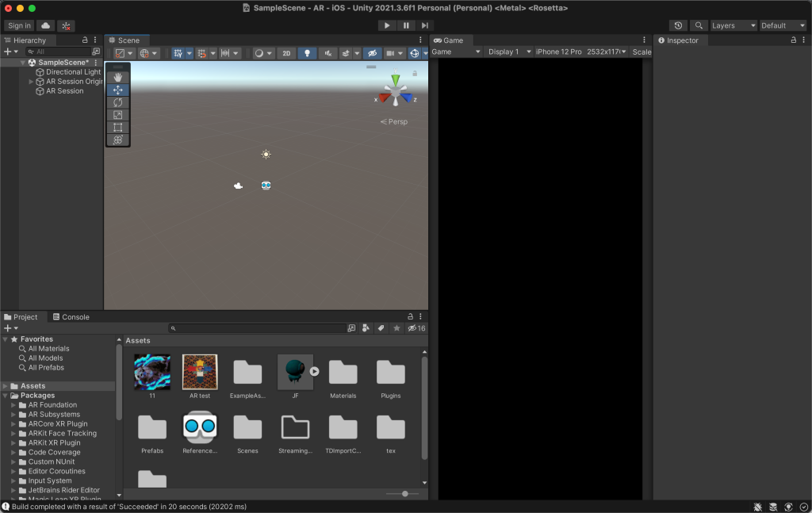Viewport: 812px width, 513px height.
Task: Click the Sign in button
Action: 19,25
